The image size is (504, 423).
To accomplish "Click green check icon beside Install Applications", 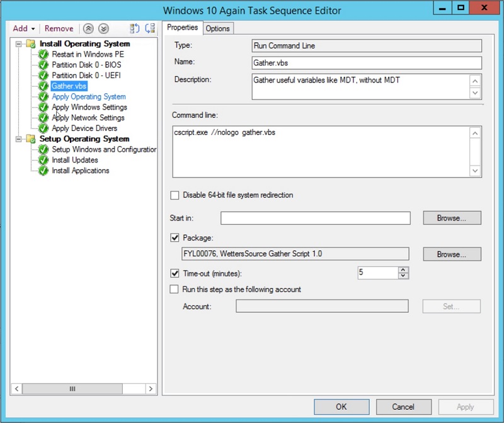I will [x=43, y=171].
